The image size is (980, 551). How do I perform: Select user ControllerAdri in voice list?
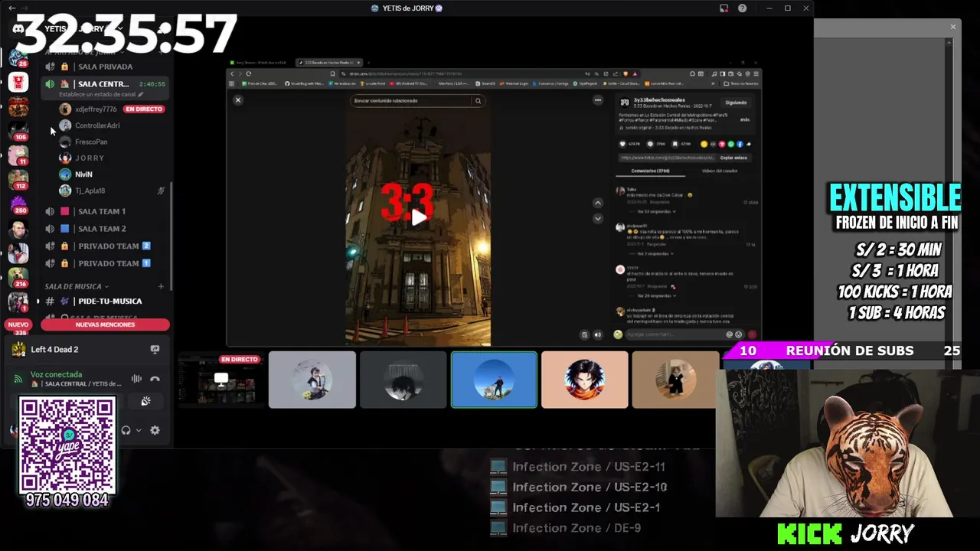pos(97,126)
